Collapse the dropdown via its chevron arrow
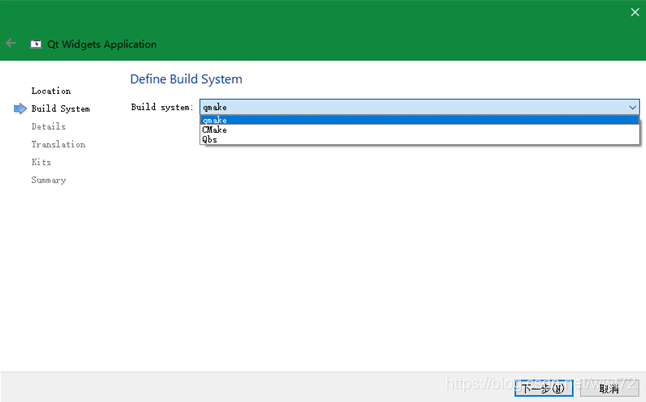The width and height of the screenshot is (646, 402). tap(632, 108)
